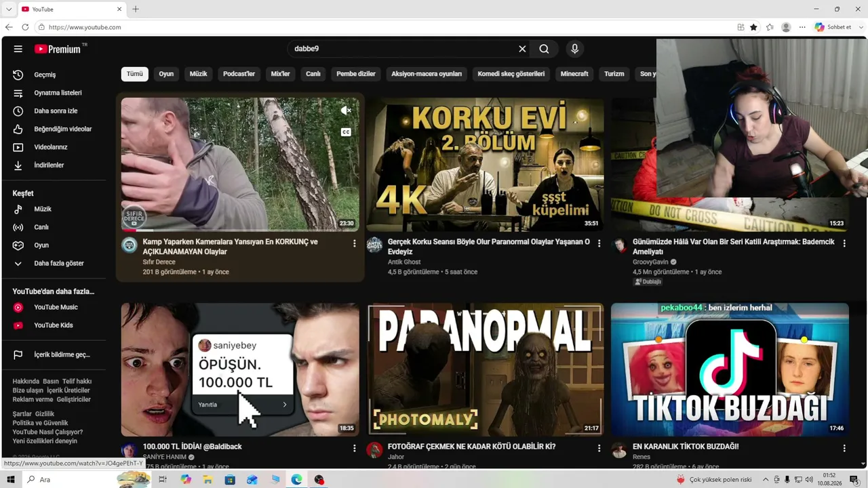Image resolution: width=868 pixels, height=488 pixels.
Task: Open more options for 100.000 TL İDDİA video
Action: (x=354, y=448)
